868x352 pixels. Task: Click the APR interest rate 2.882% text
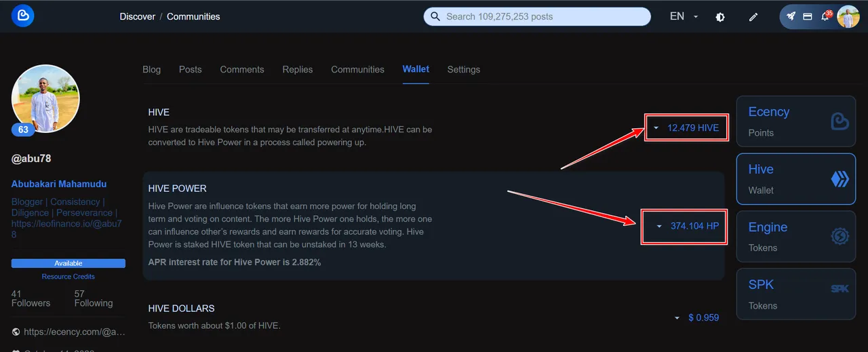click(x=235, y=262)
